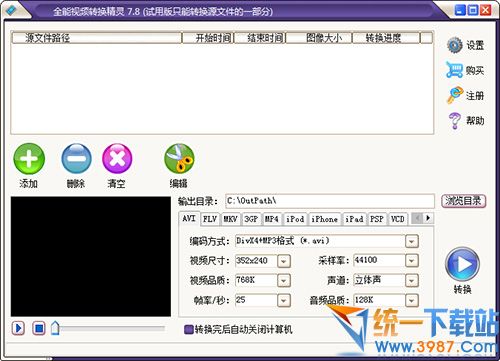The image size is (500, 361).
Task: Click the blue Delete (删除) minus icon
Action: point(76,159)
